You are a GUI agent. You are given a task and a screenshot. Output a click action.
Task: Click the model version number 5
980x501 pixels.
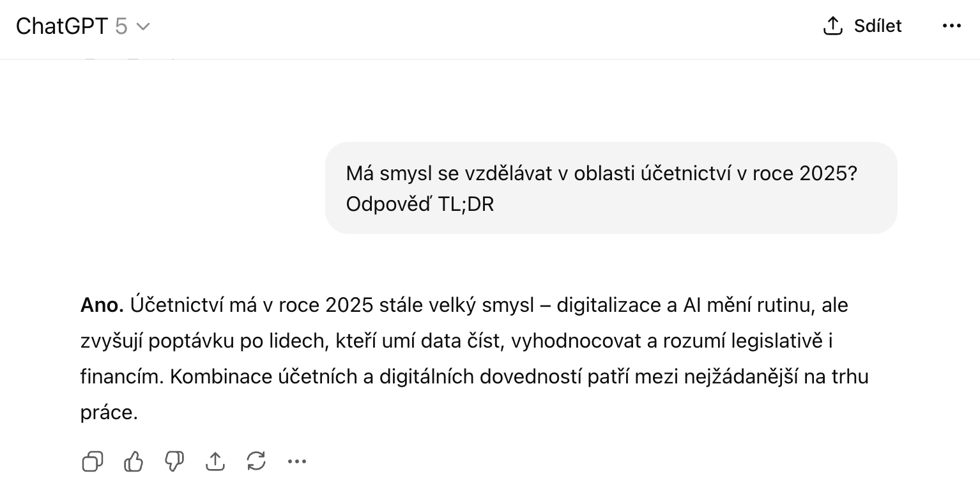click(121, 26)
